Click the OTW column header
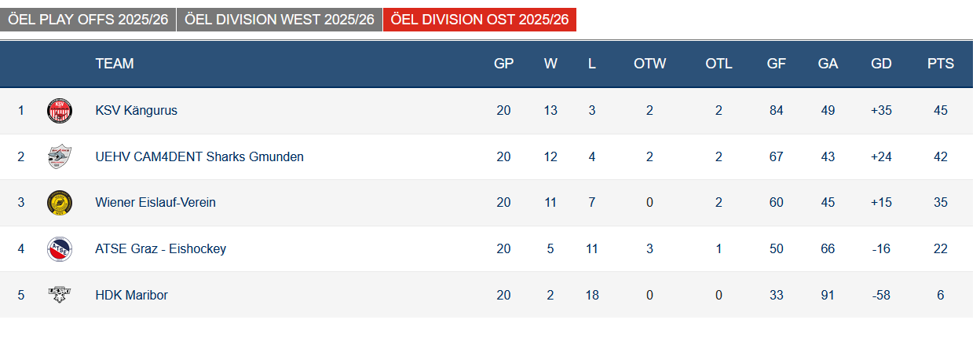980x353 pixels. click(649, 64)
